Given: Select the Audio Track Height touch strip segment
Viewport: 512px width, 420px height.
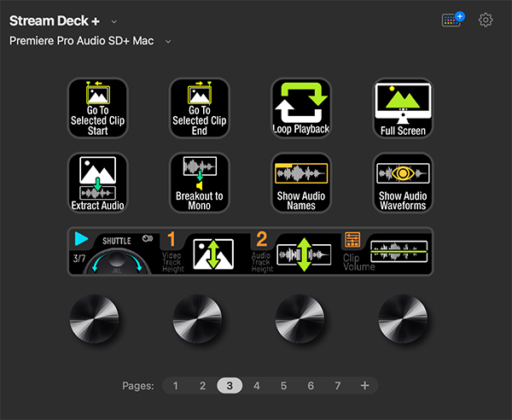Looking at the screenshot, I should click(x=296, y=252).
